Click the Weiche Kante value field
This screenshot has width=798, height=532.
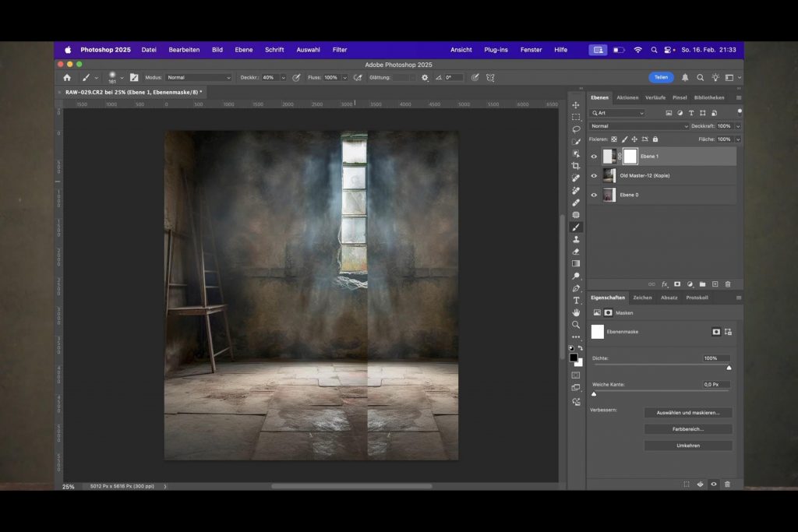(x=715, y=385)
